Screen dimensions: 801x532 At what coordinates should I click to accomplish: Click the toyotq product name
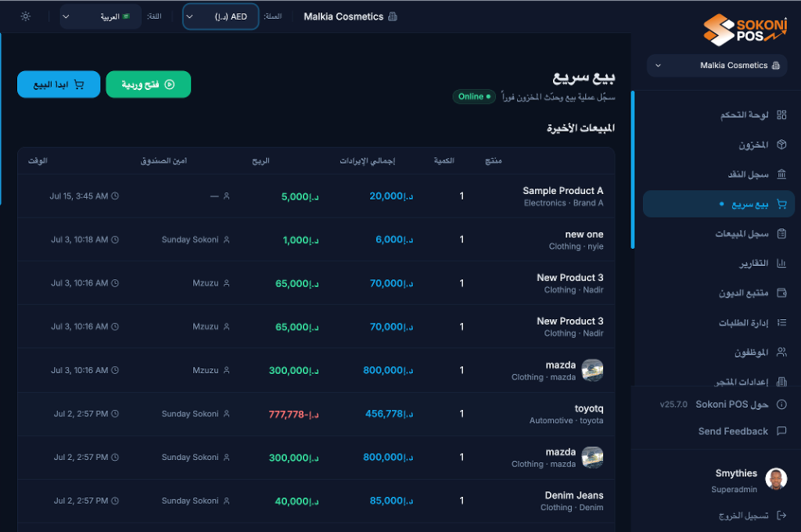coord(588,408)
